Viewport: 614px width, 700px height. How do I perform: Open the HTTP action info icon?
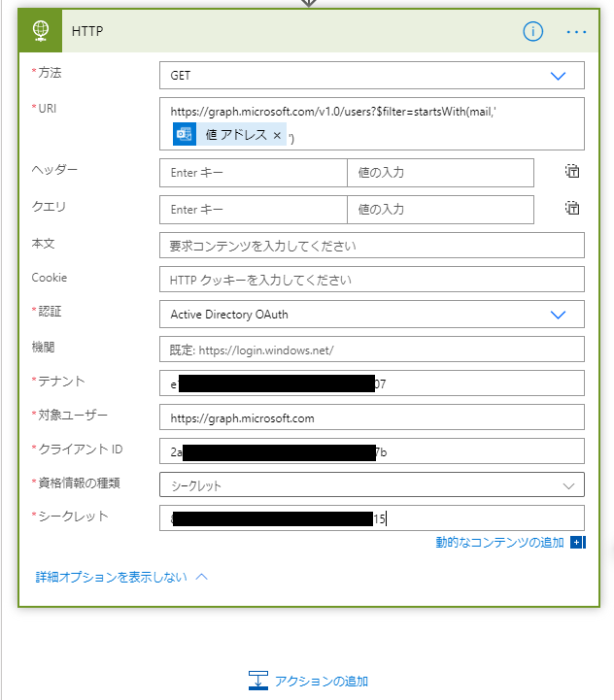pyautogui.click(x=532, y=32)
